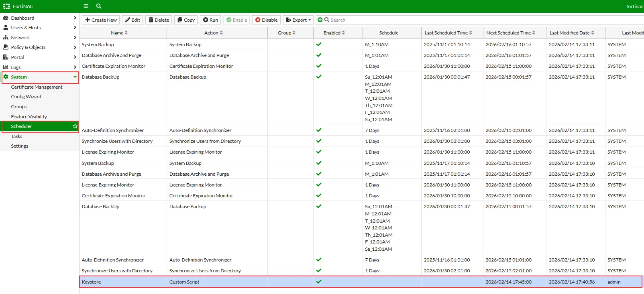Expand the Logs menu chevron

(75, 67)
